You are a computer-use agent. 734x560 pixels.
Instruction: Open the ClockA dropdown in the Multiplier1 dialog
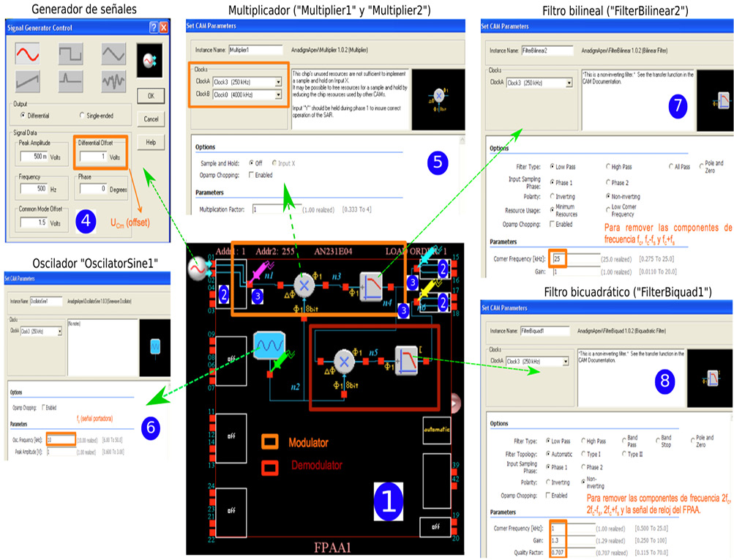click(x=277, y=82)
